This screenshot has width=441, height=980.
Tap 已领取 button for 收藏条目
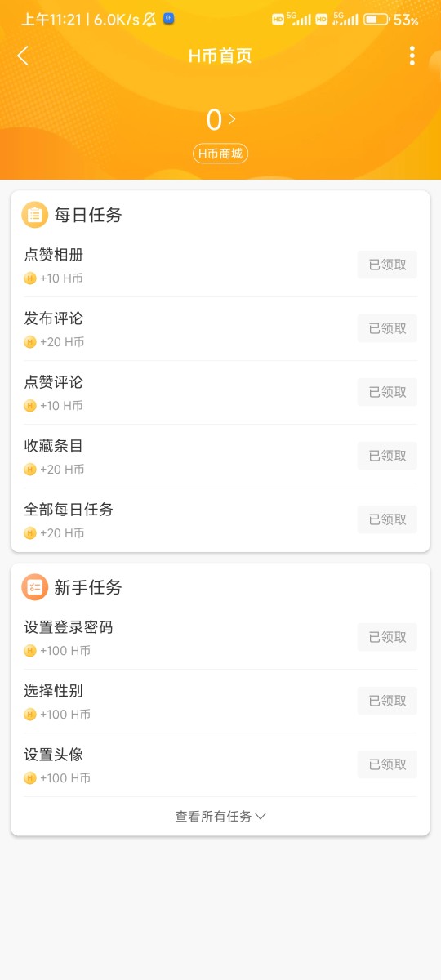(387, 456)
